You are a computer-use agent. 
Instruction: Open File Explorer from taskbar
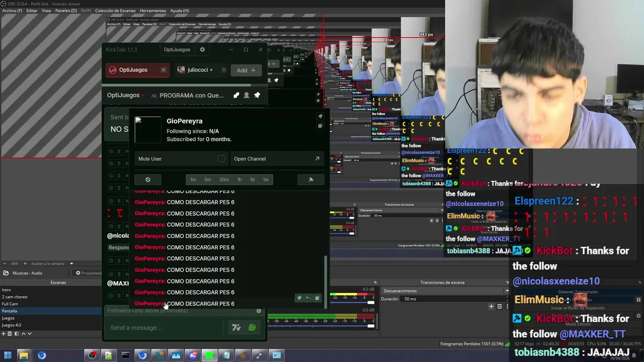tap(24, 355)
